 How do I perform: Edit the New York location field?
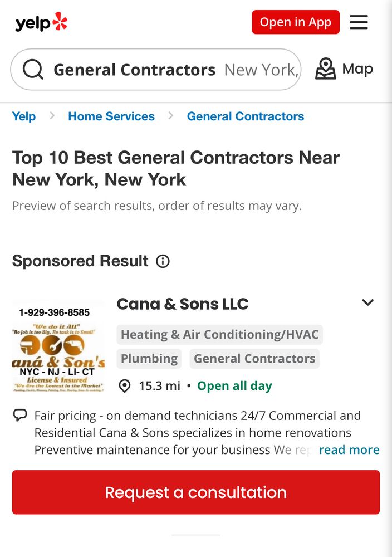(261, 70)
